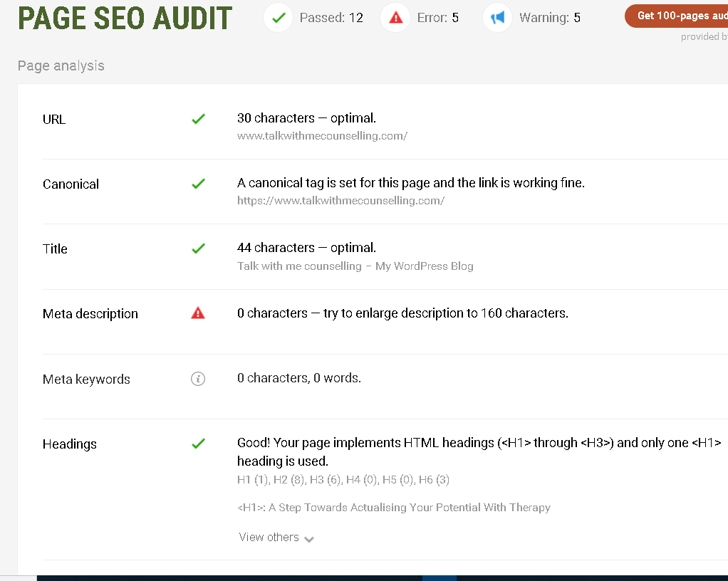
Task: Click the PAGE SEO AUDIT title
Action: pyautogui.click(x=125, y=19)
